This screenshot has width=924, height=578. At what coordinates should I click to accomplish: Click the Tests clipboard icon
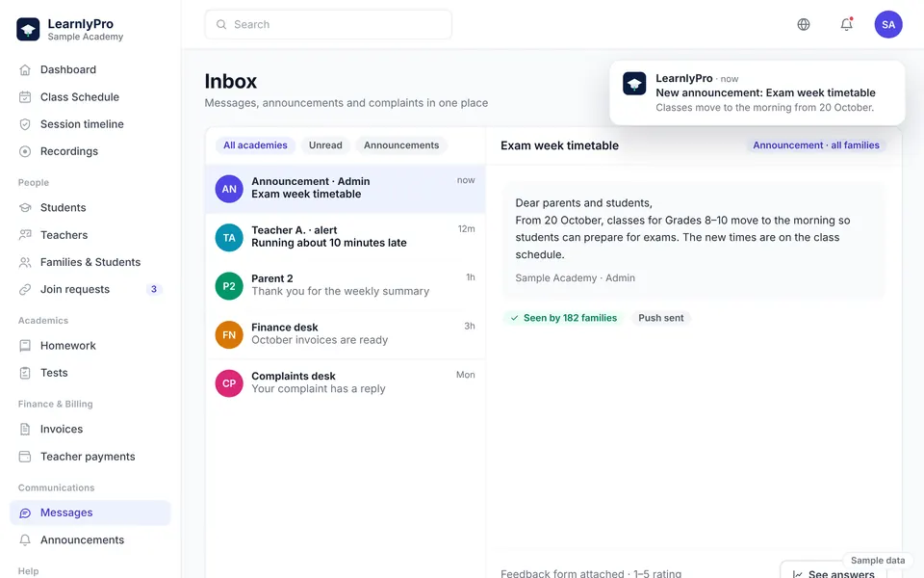click(25, 373)
